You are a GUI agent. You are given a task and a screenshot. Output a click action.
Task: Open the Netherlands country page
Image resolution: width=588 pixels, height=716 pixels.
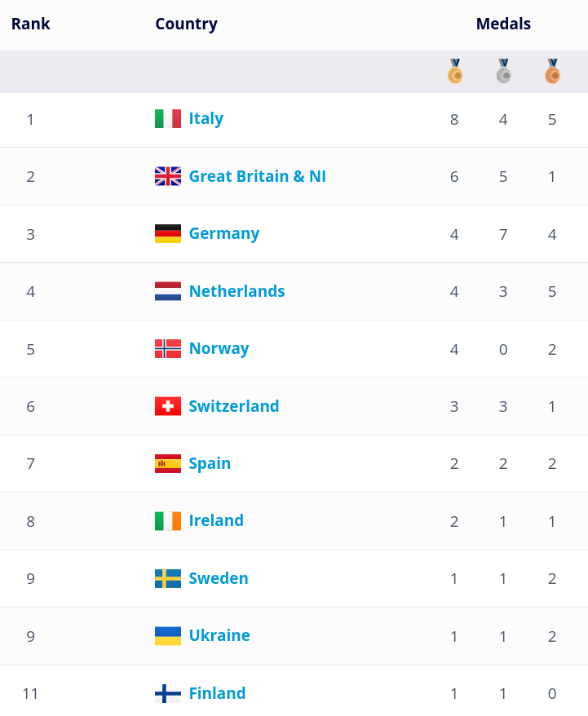click(237, 291)
